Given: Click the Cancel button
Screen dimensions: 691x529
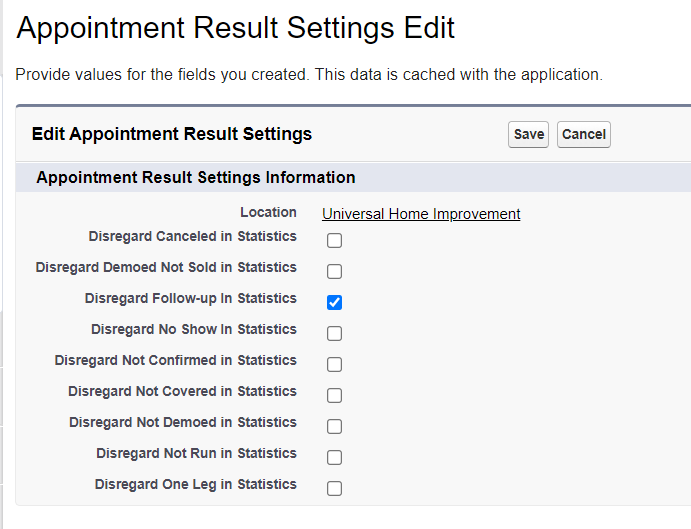Looking at the screenshot, I should (583, 134).
